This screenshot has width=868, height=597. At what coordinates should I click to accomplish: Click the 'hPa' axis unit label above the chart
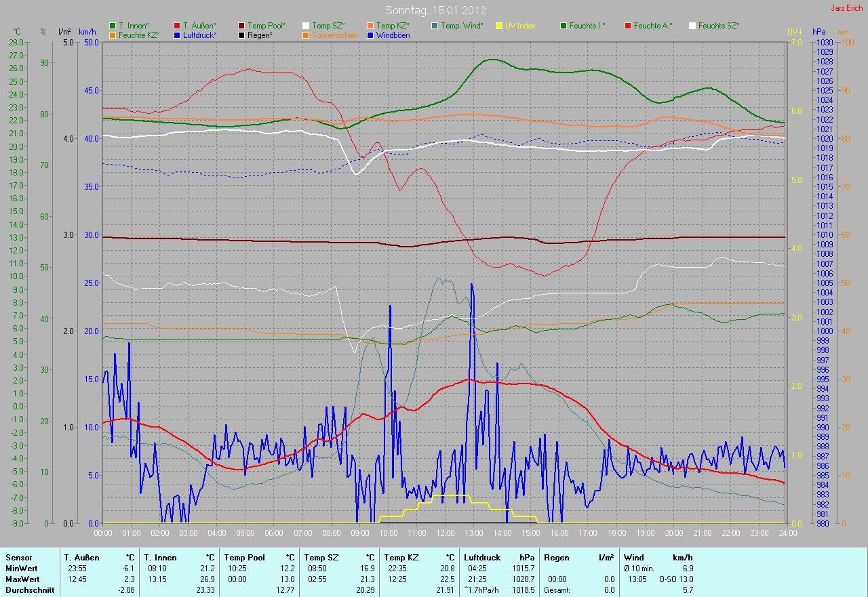pyautogui.click(x=819, y=32)
